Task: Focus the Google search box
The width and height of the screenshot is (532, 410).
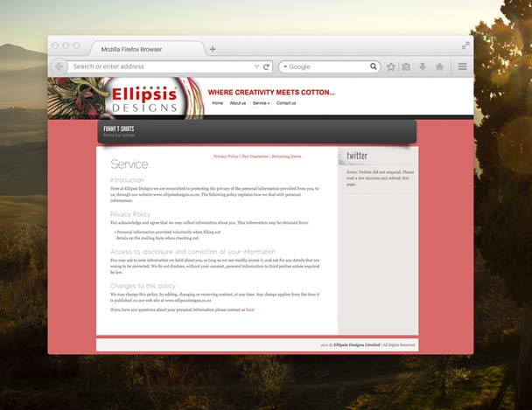Action: coord(329,66)
